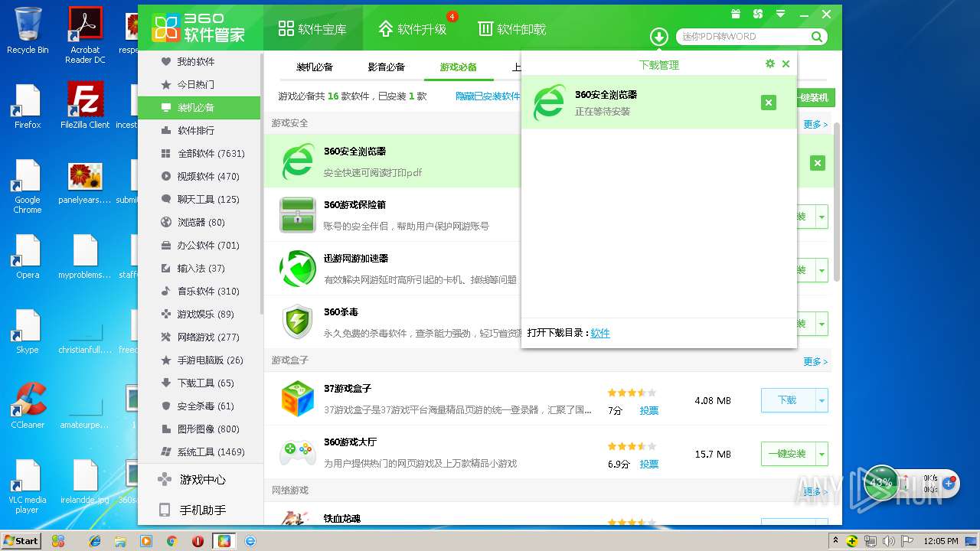
Task: Expand install dropdown for 360游戏保险箱
Action: coord(822,217)
